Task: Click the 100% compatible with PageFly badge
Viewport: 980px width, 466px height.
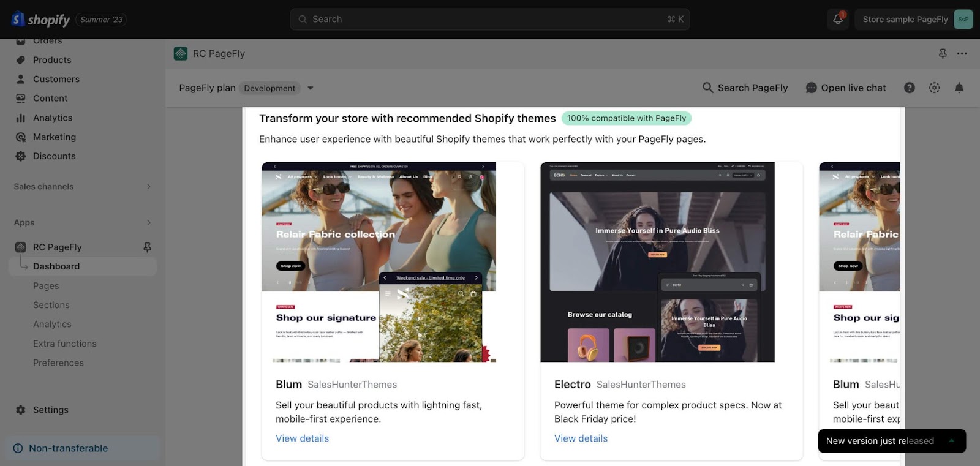Action: [x=627, y=118]
